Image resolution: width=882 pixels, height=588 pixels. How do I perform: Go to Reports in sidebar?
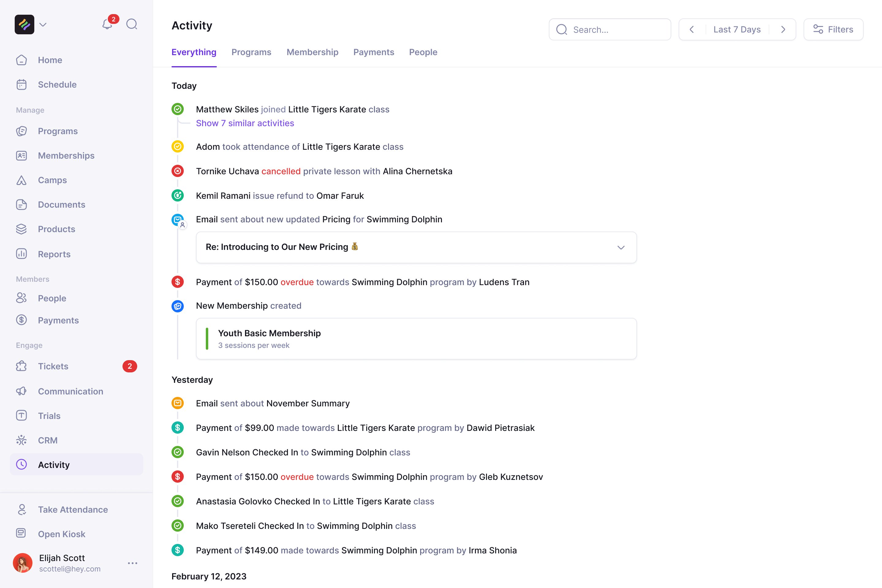(54, 254)
